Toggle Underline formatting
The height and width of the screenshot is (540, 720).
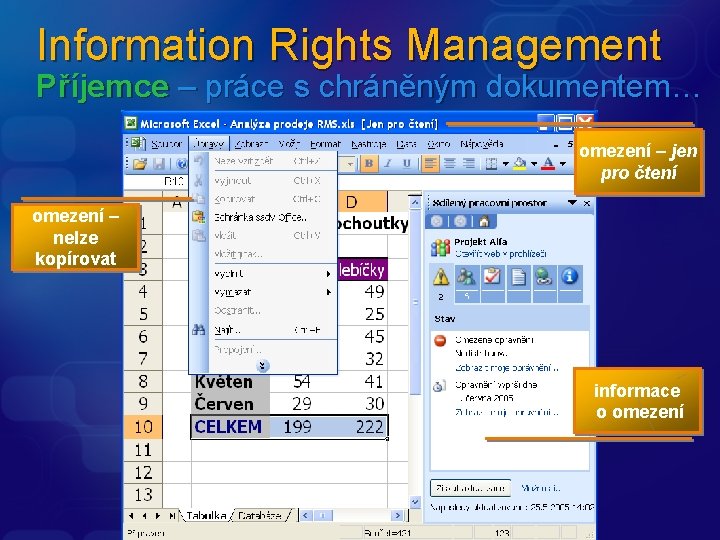point(406,163)
